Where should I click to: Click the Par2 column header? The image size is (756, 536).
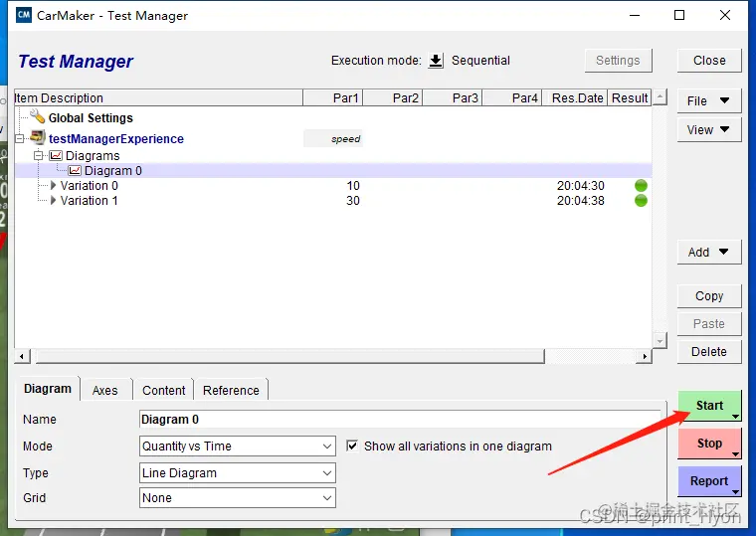pos(393,97)
